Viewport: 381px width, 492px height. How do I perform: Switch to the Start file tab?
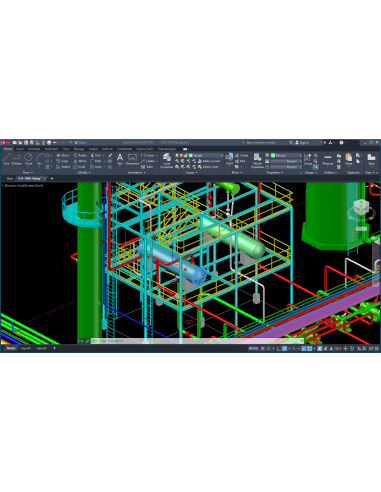[10, 178]
